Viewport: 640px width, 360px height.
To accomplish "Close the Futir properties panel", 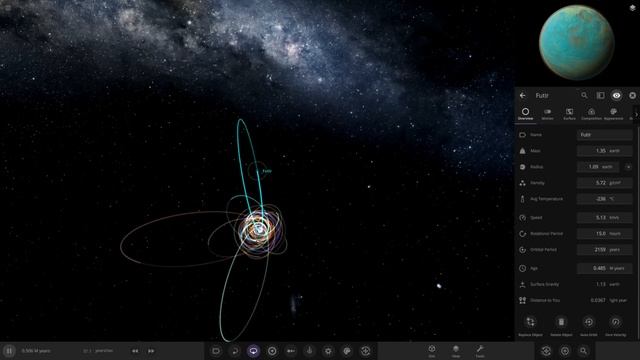I will (632, 96).
